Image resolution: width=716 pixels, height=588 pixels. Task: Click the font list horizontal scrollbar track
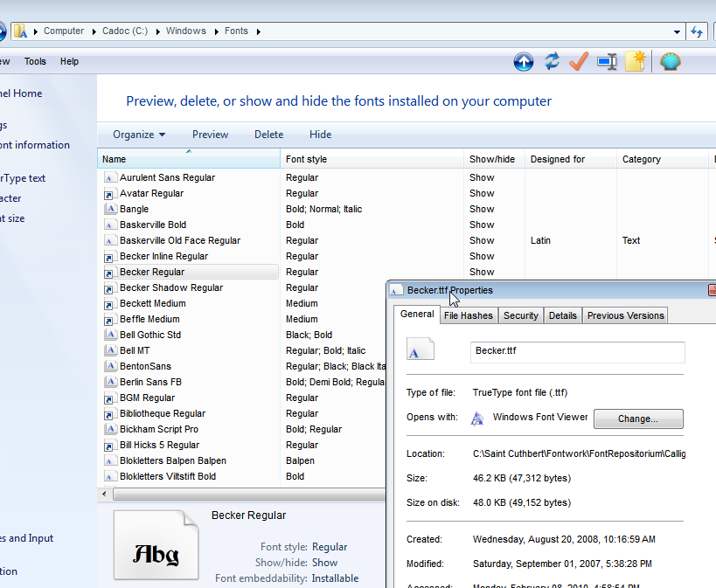[249, 494]
